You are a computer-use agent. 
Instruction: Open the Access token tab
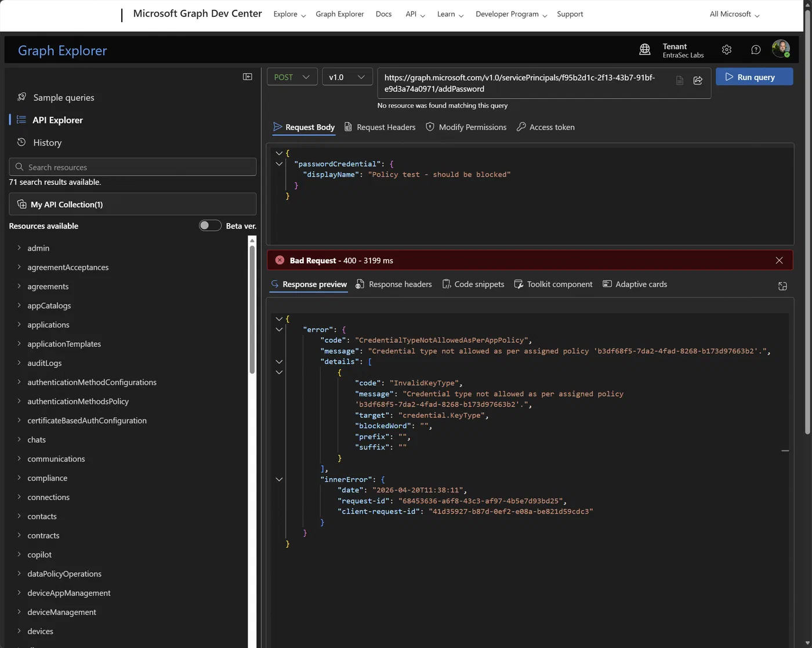[x=545, y=127]
